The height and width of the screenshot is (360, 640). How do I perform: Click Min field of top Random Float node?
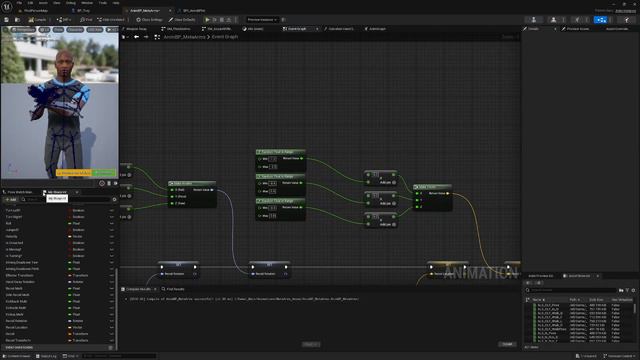[x=273, y=159]
